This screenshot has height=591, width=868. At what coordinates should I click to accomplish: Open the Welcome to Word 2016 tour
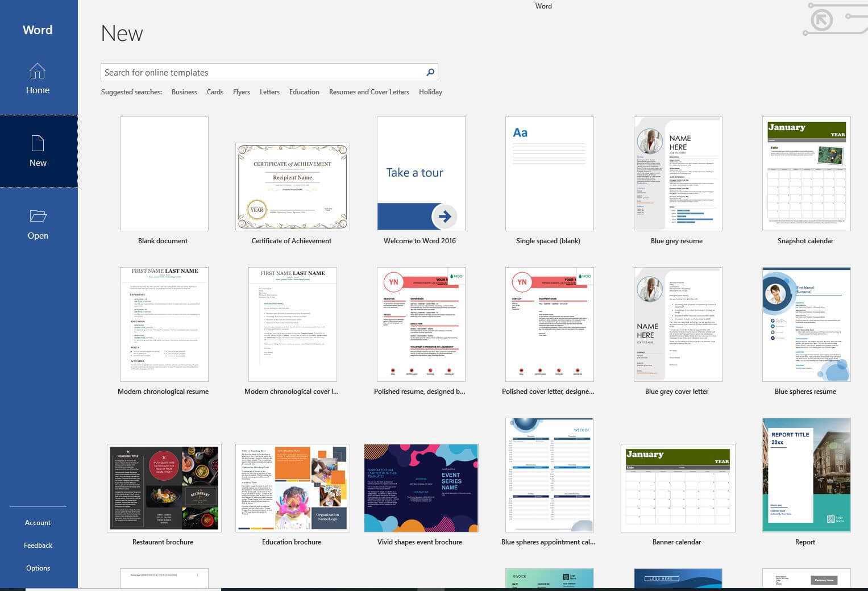coord(421,174)
